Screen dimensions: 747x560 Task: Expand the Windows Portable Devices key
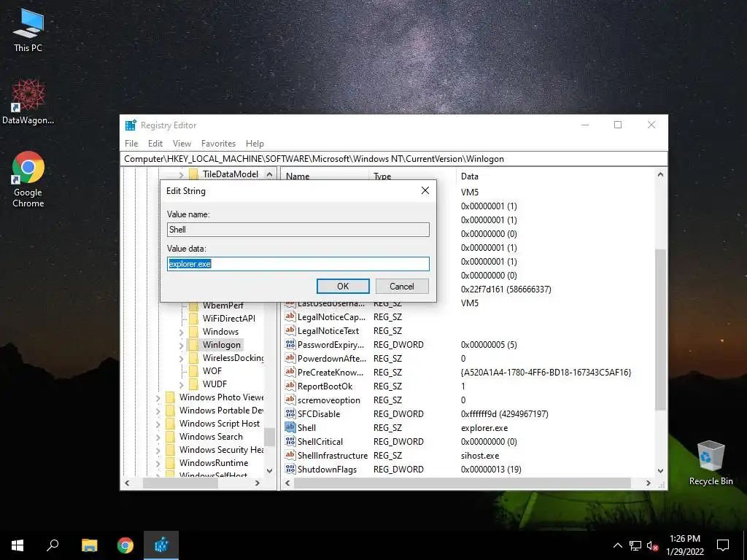(158, 411)
